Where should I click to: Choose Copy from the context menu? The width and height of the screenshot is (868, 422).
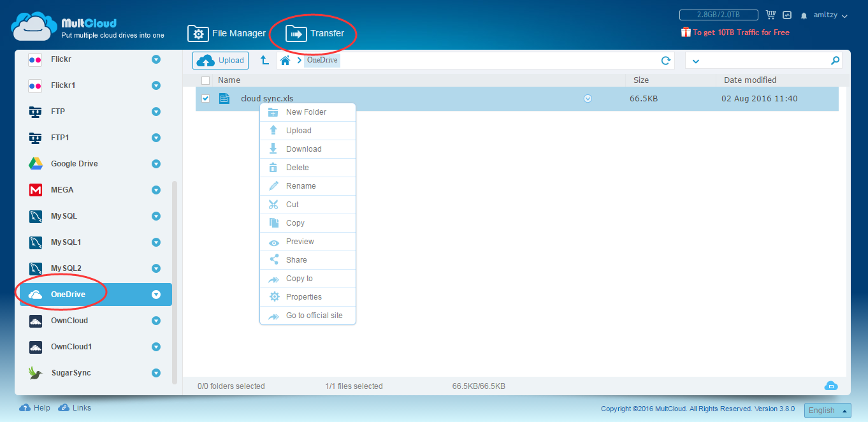point(308,223)
